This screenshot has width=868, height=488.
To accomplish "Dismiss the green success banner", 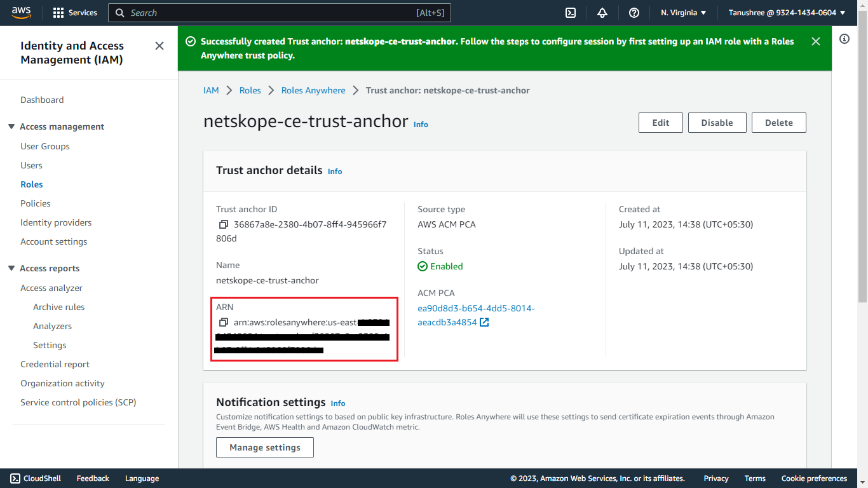I will [816, 41].
